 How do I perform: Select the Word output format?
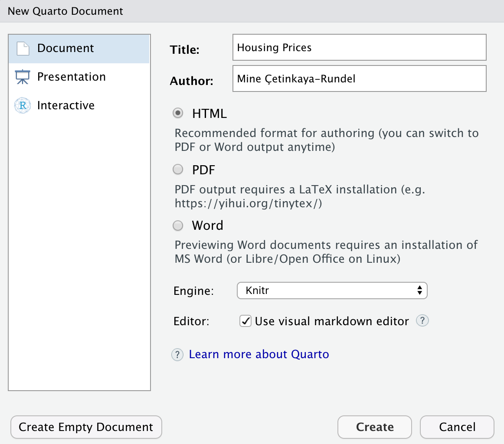pos(178,225)
